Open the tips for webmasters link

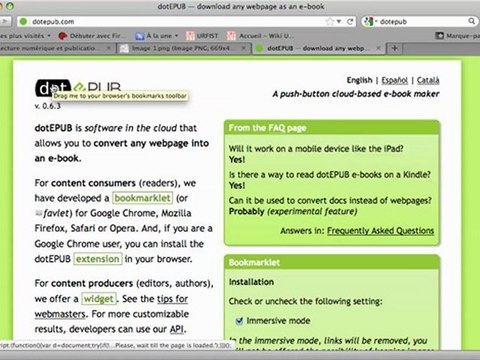(172, 299)
